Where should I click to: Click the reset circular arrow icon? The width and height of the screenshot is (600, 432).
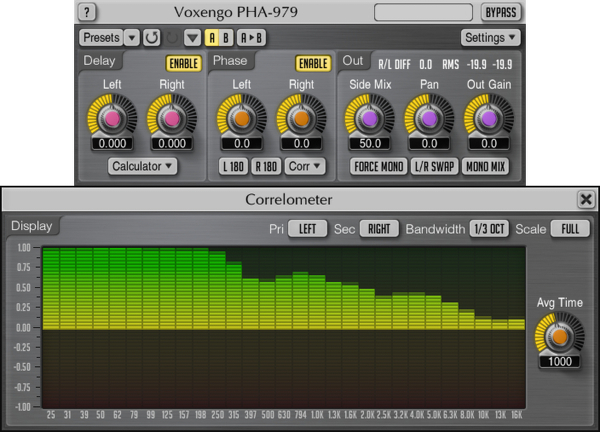pos(151,38)
